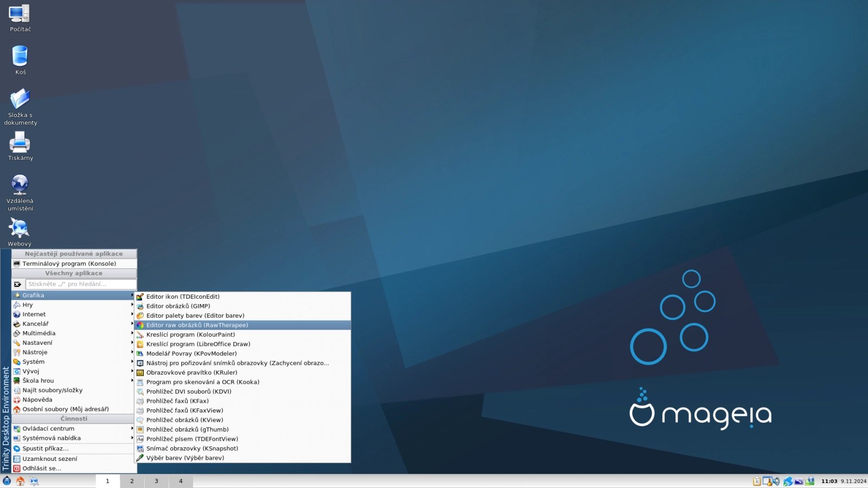The height and width of the screenshot is (488, 868).
Task: Launch Výběr barev color picker
Action: 243,458
